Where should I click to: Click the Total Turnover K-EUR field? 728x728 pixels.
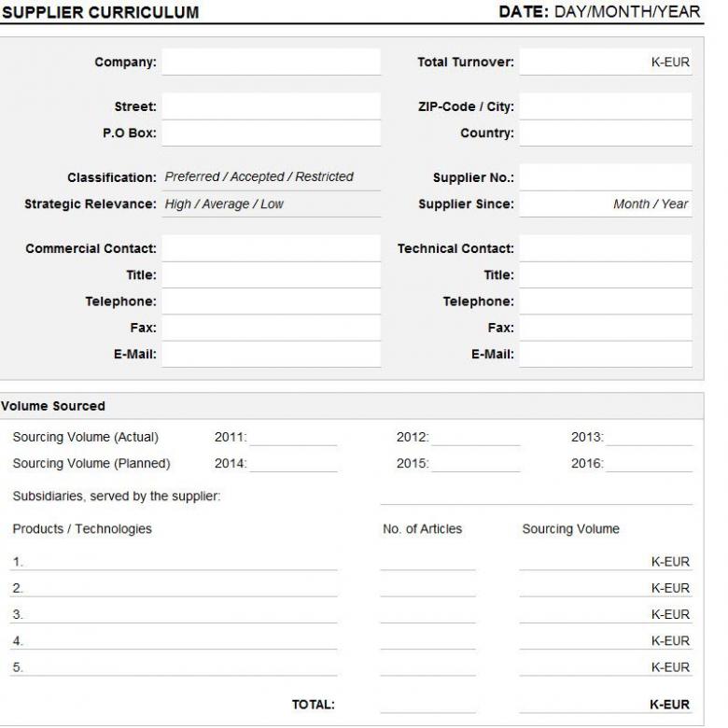point(605,63)
